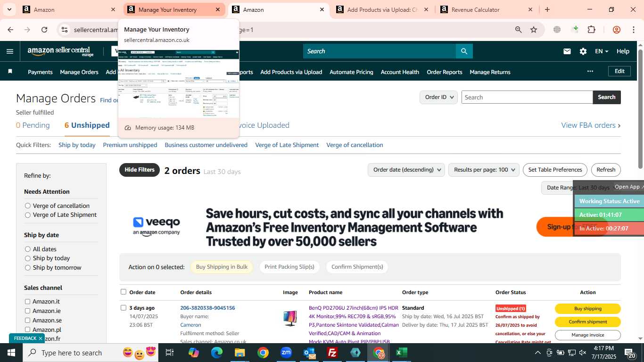This screenshot has height=362, width=644.
Task: Open the tab search dropdown arrow
Action: (x=9, y=9)
